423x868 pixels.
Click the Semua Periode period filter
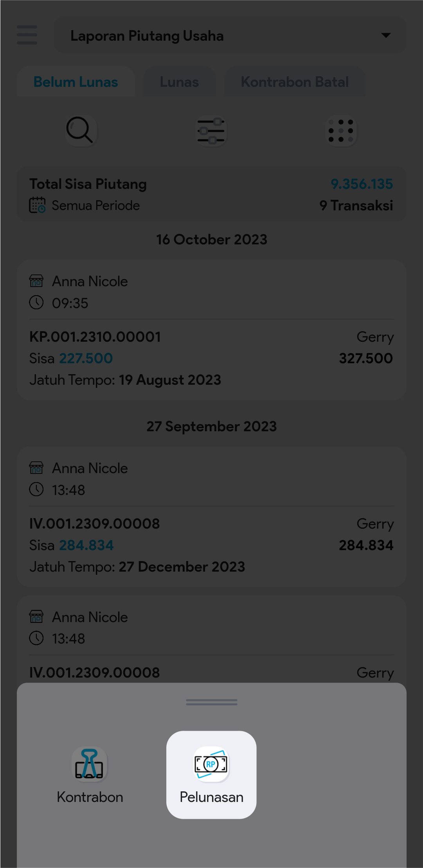click(96, 206)
